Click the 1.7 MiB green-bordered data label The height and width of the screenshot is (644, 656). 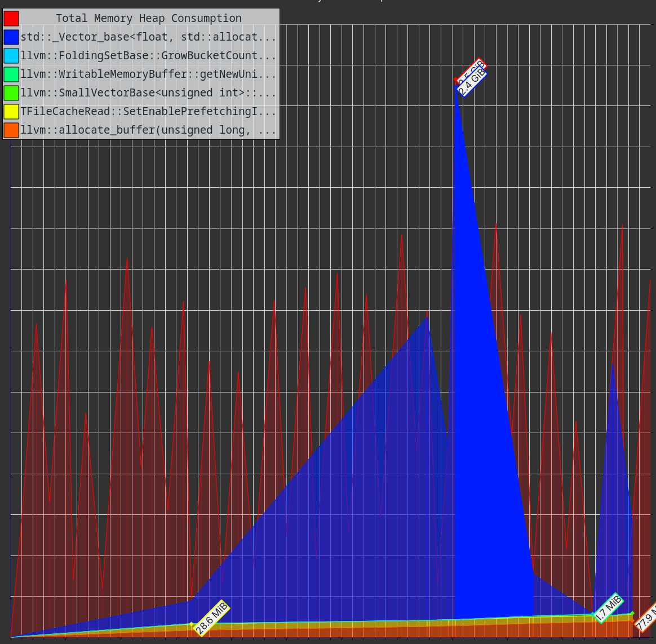(x=608, y=608)
